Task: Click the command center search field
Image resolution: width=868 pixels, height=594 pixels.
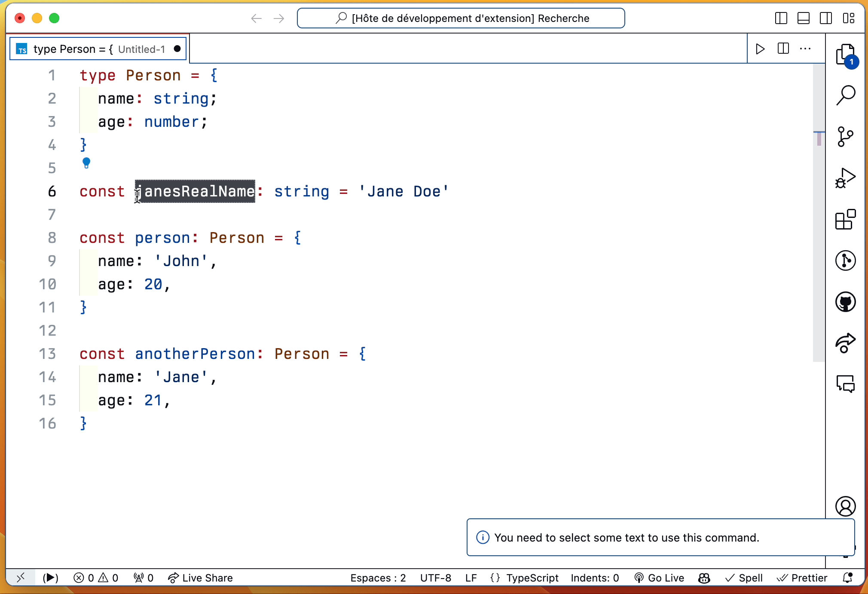Action: [461, 18]
